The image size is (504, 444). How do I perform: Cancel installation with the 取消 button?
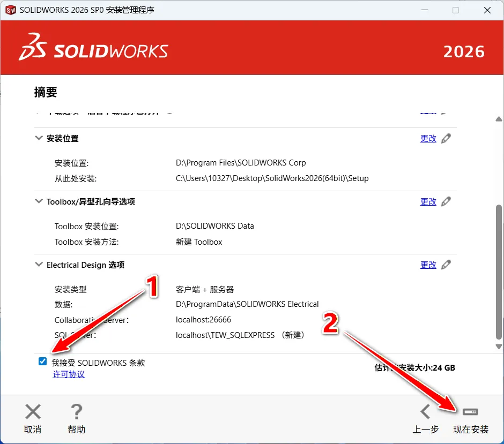[33, 419]
